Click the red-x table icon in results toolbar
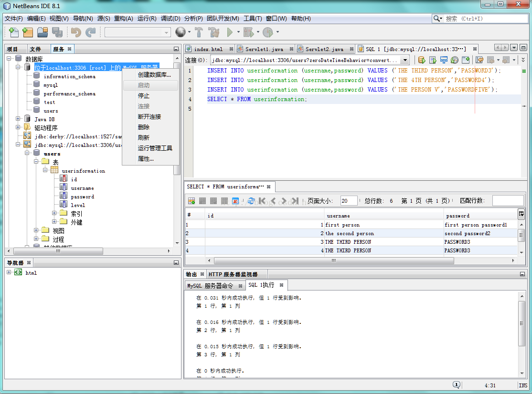Viewport: 532px width, 394px height. click(x=235, y=201)
